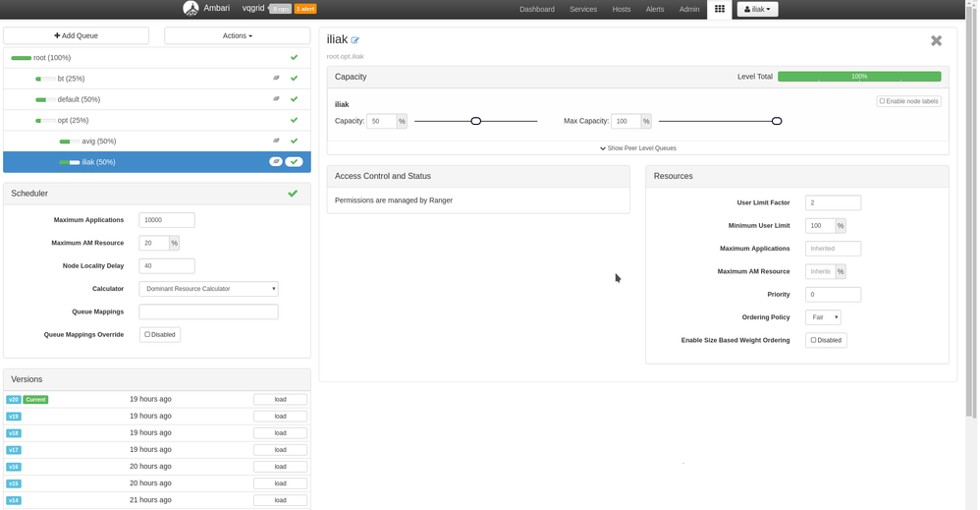
Task: Click the Max Capacity slider handle
Action: (x=777, y=121)
